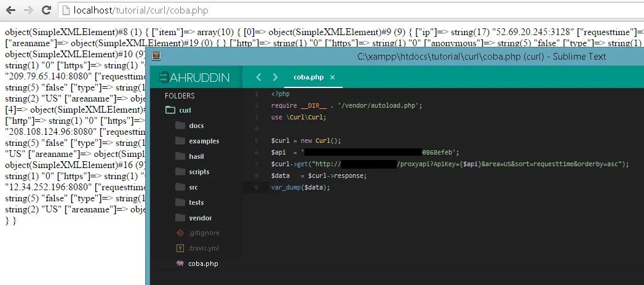Close the coba.php tab
Screen dimensions: 644x285
(x=332, y=78)
